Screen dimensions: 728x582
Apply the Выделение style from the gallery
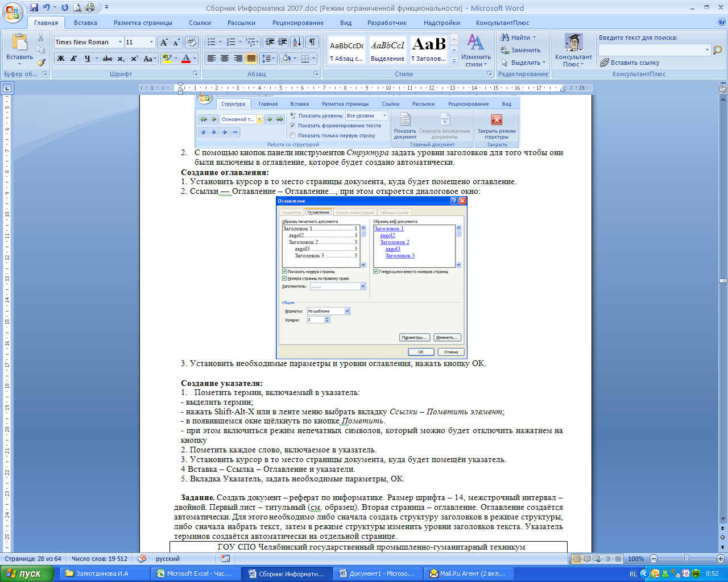pos(387,50)
